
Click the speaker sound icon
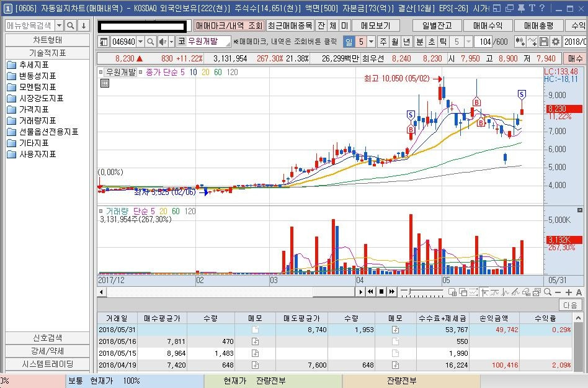[163, 42]
